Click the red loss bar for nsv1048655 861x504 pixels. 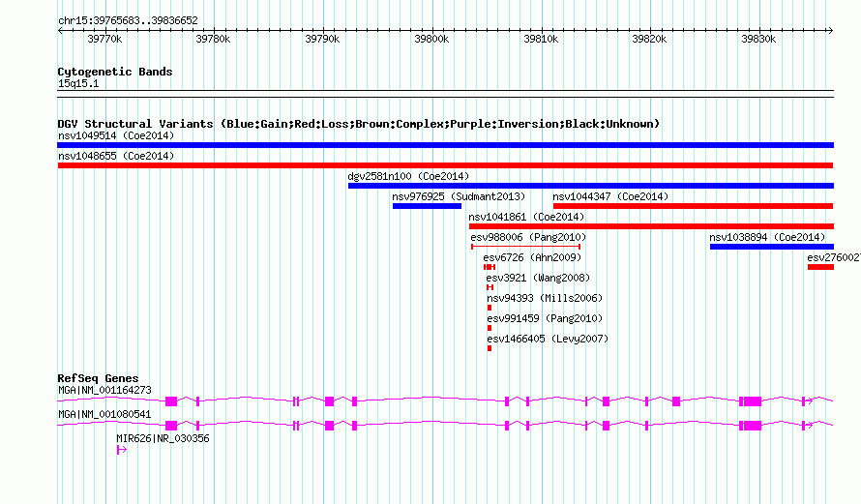[x=445, y=165]
